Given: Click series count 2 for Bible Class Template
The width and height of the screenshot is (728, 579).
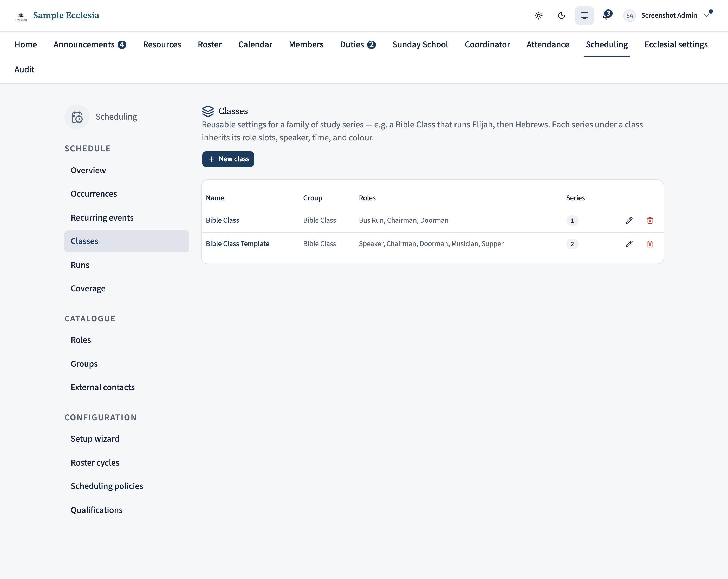Looking at the screenshot, I should click(x=572, y=244).
